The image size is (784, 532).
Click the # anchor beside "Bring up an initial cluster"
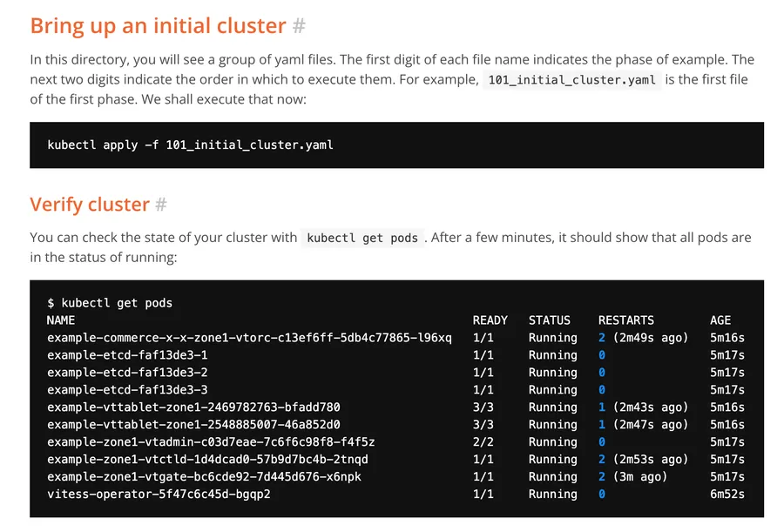pos(299,26)
